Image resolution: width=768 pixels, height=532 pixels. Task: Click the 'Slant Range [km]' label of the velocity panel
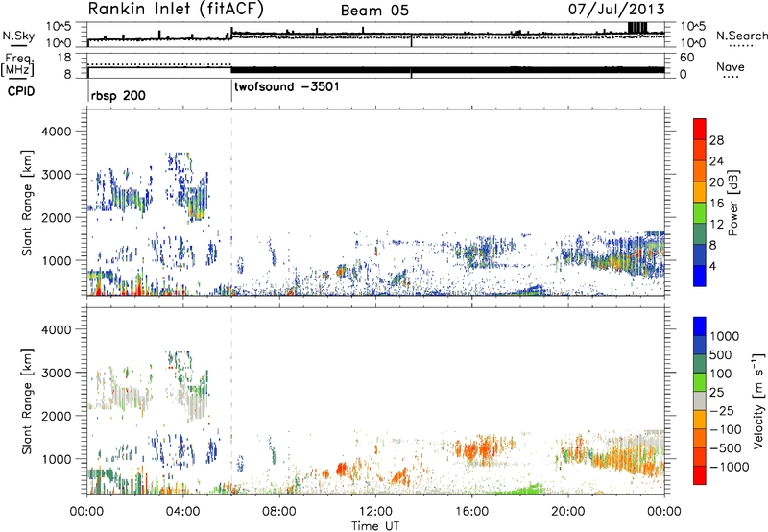click(27, 401)
